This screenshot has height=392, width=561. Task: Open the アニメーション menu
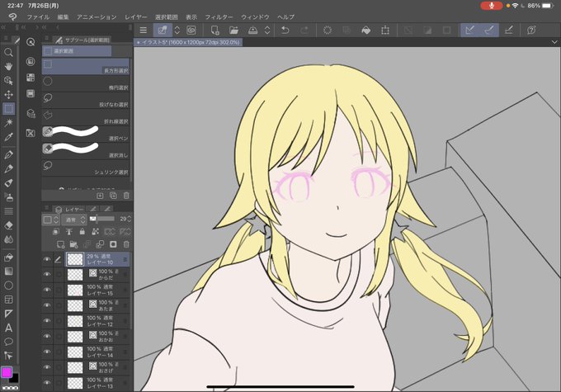point(97,17)
